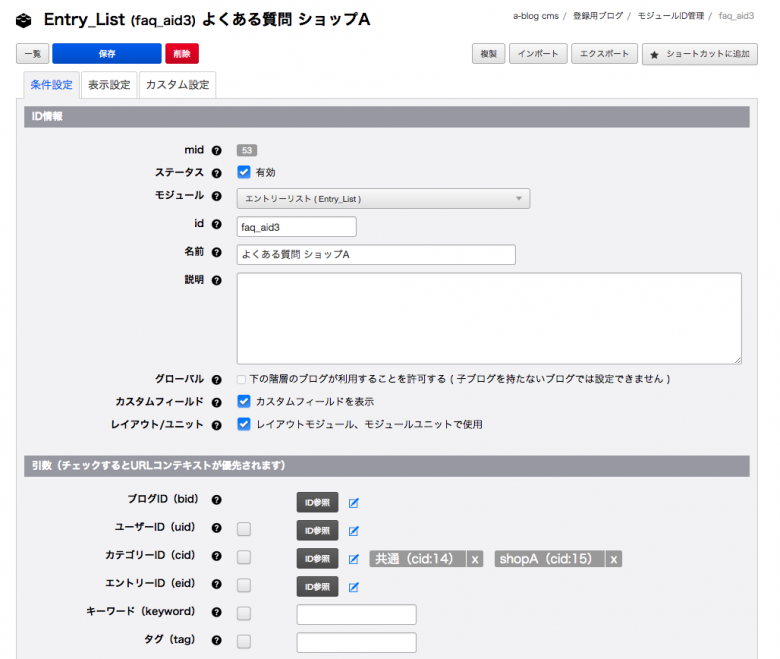Click the edit icon in the エントリーID row
This screenshot has width=780, height=659.
(354, 587)
